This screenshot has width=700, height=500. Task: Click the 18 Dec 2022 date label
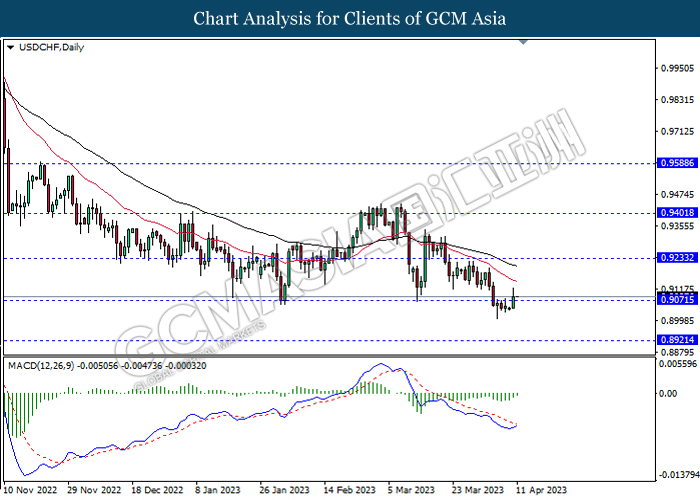click(x=158, y=490)
